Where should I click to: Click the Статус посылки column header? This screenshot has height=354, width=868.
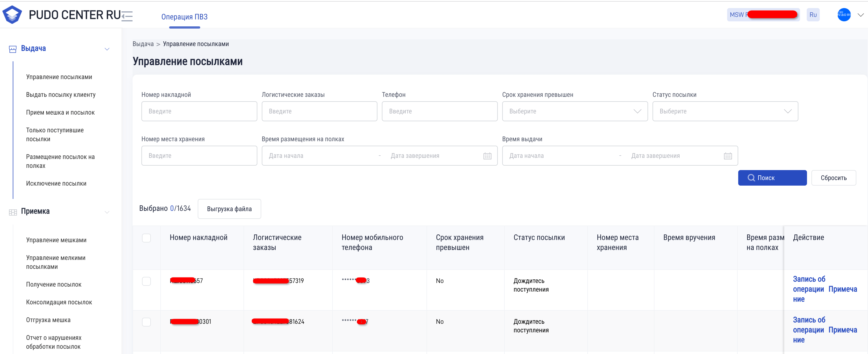coord(539,238)
